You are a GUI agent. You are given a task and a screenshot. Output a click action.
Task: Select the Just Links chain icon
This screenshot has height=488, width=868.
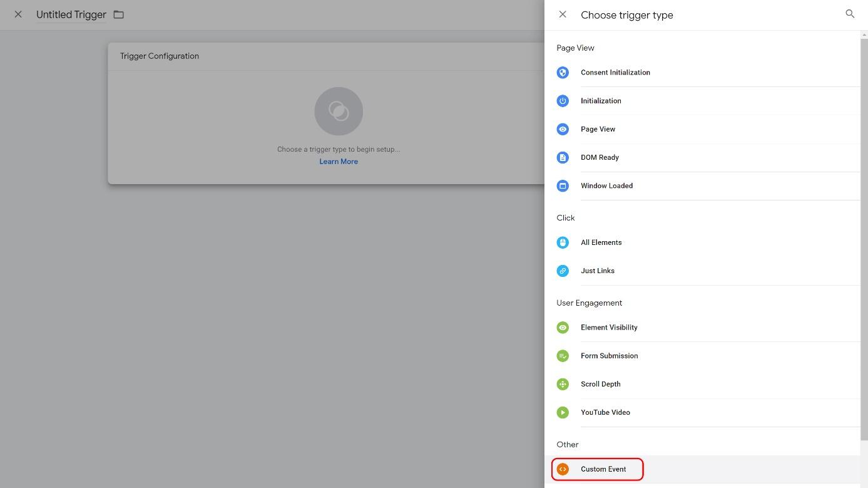point(563,271)
